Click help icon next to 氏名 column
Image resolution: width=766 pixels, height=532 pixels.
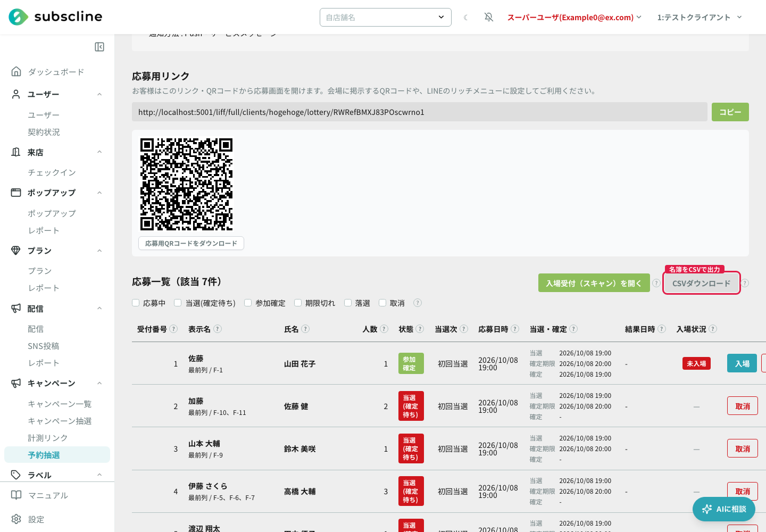tap(305, 329)
